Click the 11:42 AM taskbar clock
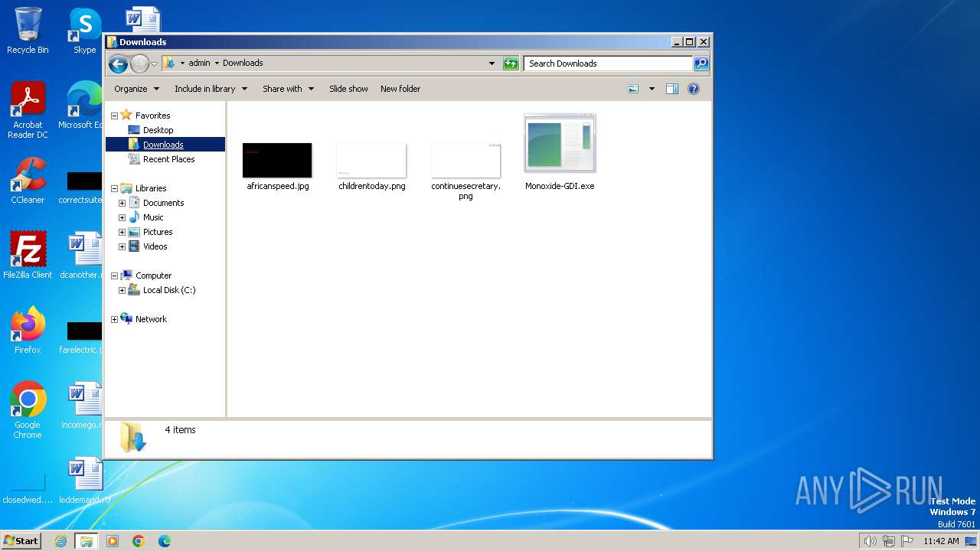Viewport: 980px width, 551px height. tap(941, 541)
